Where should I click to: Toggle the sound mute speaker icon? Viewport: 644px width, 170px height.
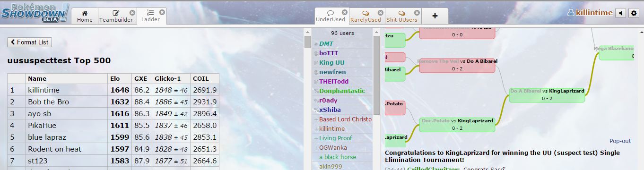(x=620, y=13)
